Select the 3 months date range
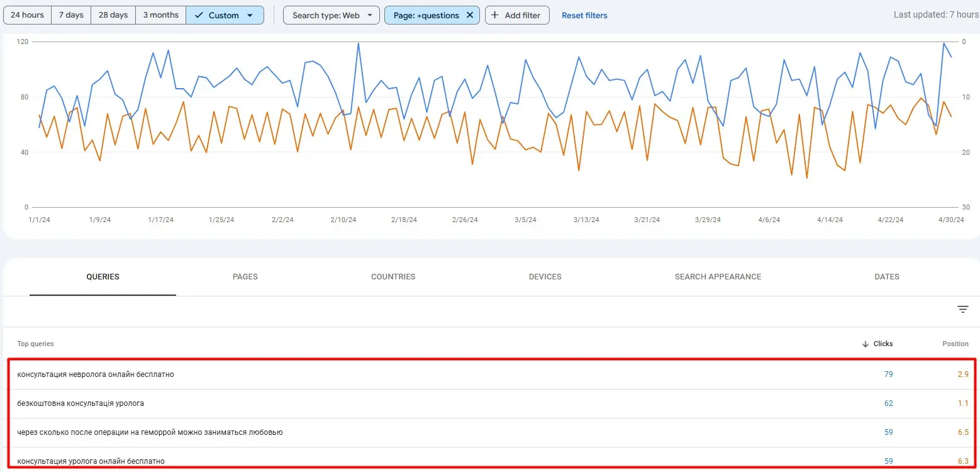Screen dimensions: 980x472 pyautogui.click(x=160, y=15)
